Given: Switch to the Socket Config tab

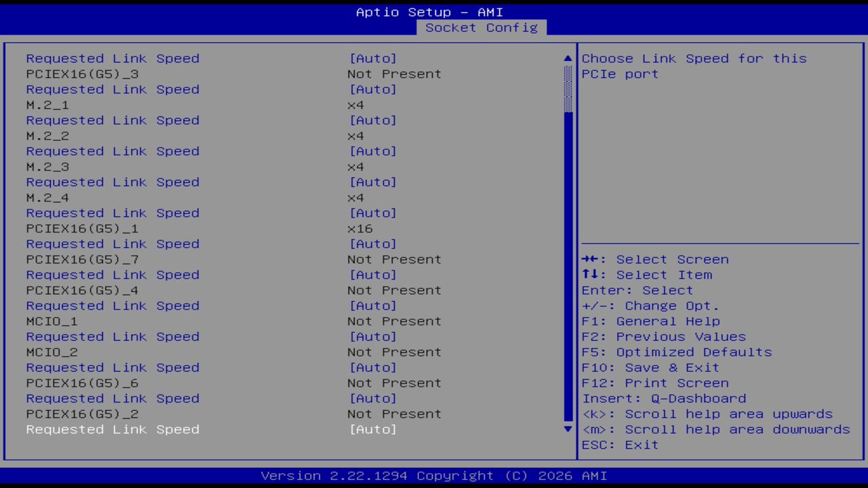Looking at the screenshot, I should pyautogui.click(x=481, y=27).
